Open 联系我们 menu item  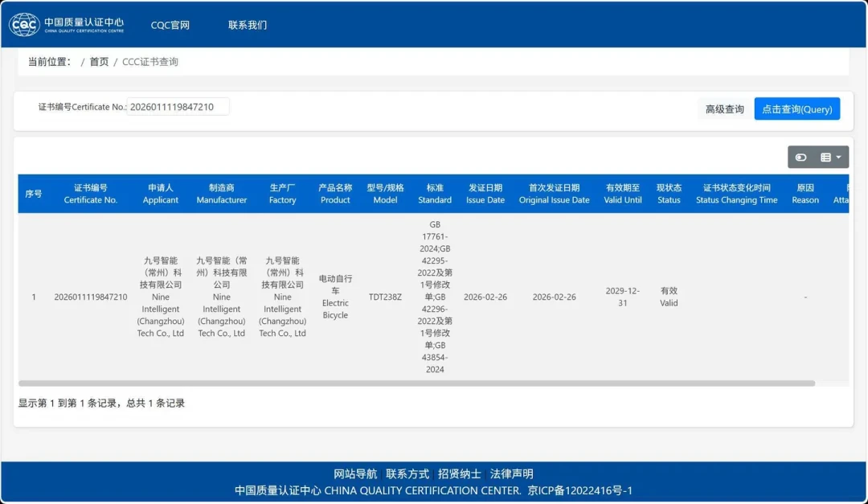[248, 25]
